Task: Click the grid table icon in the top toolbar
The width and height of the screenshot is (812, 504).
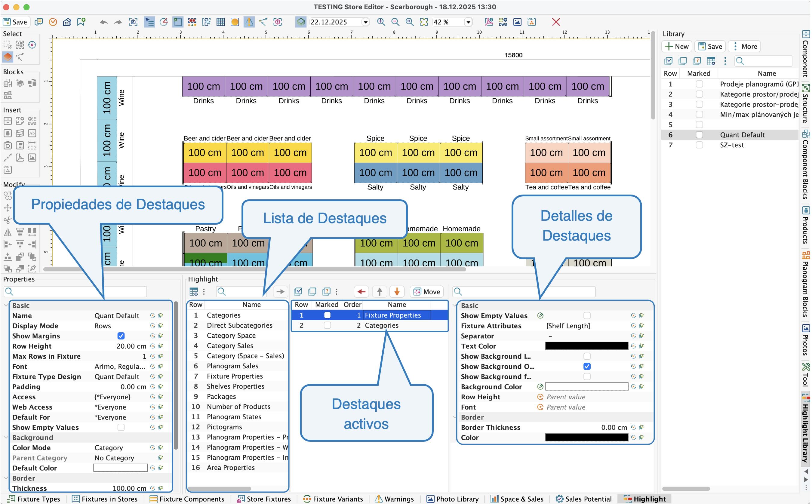Action: click(x=220, y=22)
